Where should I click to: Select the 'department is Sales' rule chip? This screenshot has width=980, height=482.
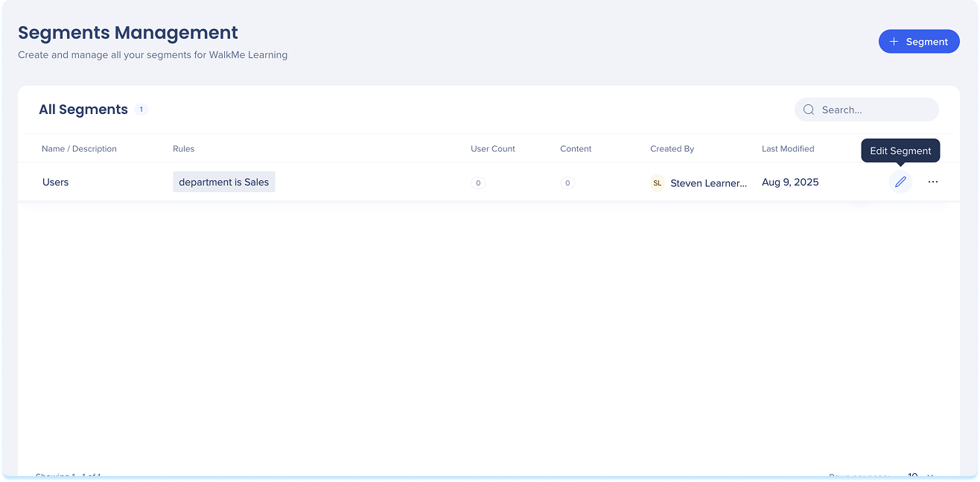click(223, 182)
